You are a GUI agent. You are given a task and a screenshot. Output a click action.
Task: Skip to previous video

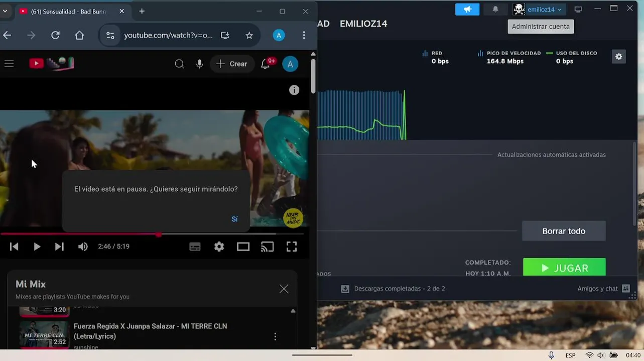tap(14, 246)
